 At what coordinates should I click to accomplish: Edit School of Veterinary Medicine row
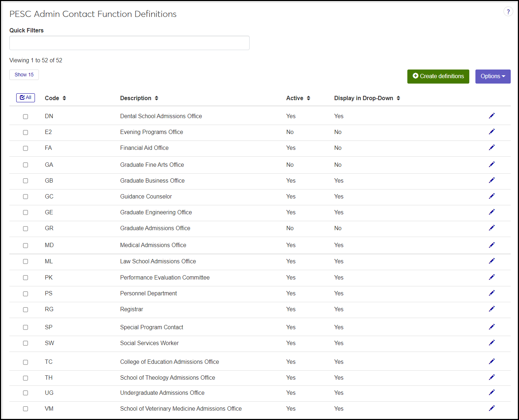click(492, 408)
